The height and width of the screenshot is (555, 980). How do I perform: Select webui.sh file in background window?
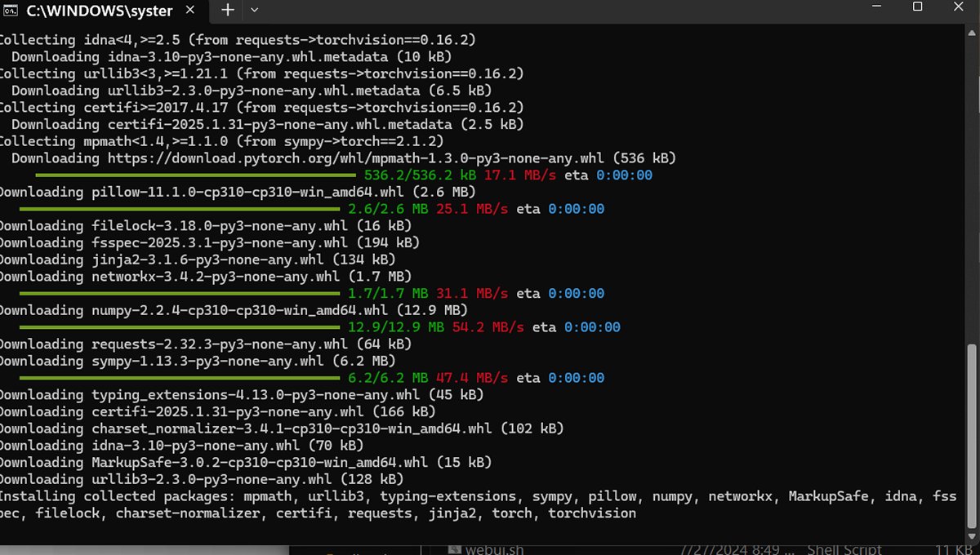click(496, 550)
